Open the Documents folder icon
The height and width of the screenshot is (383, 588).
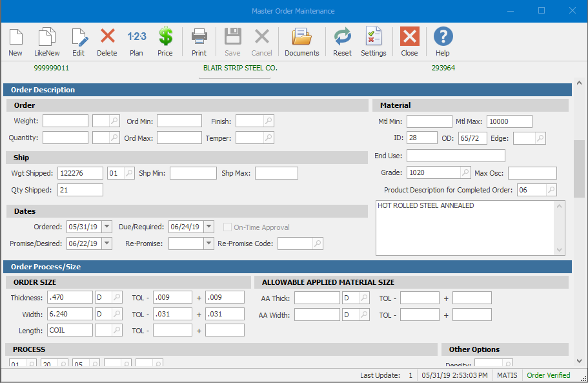click(301, 42)
